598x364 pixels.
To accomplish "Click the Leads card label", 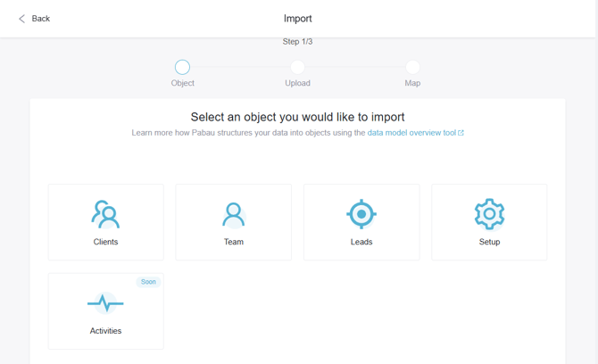I will click(361, 242).
